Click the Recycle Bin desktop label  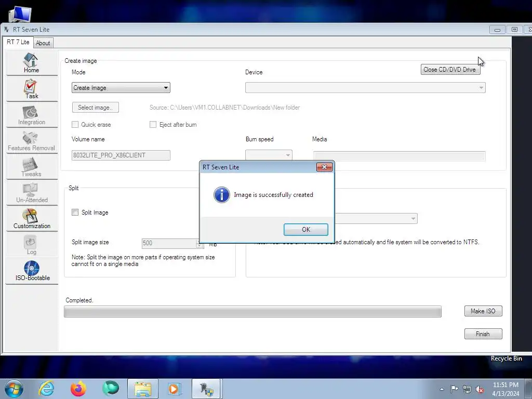[506, 358]
